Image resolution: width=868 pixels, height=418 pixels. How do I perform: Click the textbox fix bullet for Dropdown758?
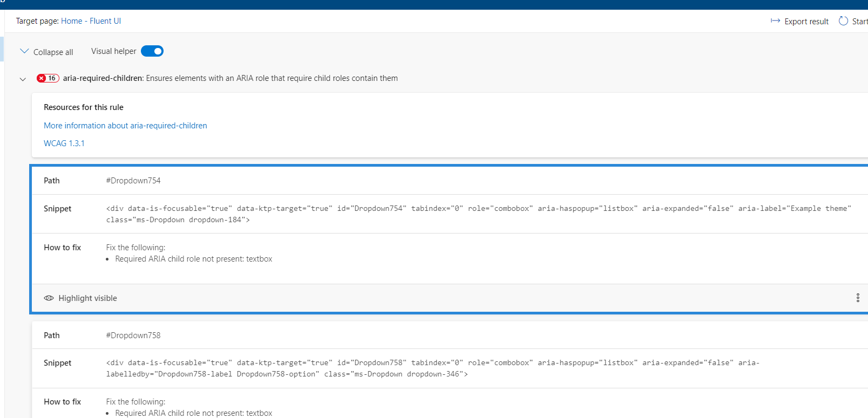click(x=193, y=413)
